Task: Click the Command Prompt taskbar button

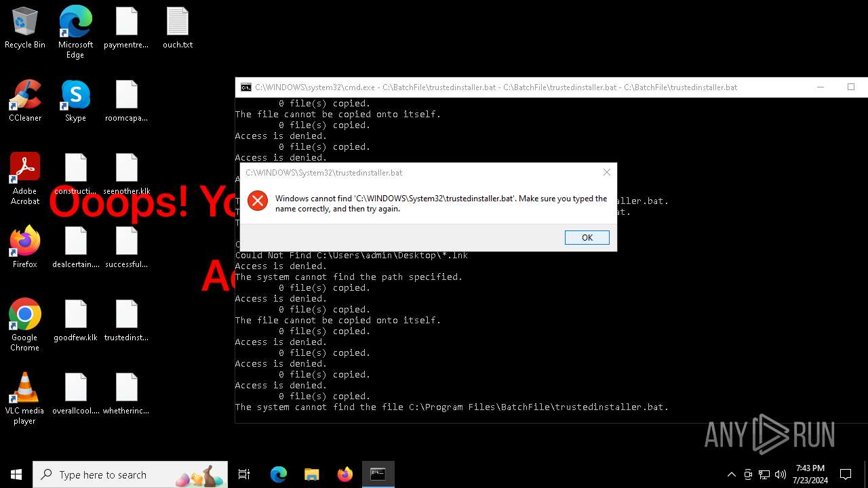Action: coord(378,474)
